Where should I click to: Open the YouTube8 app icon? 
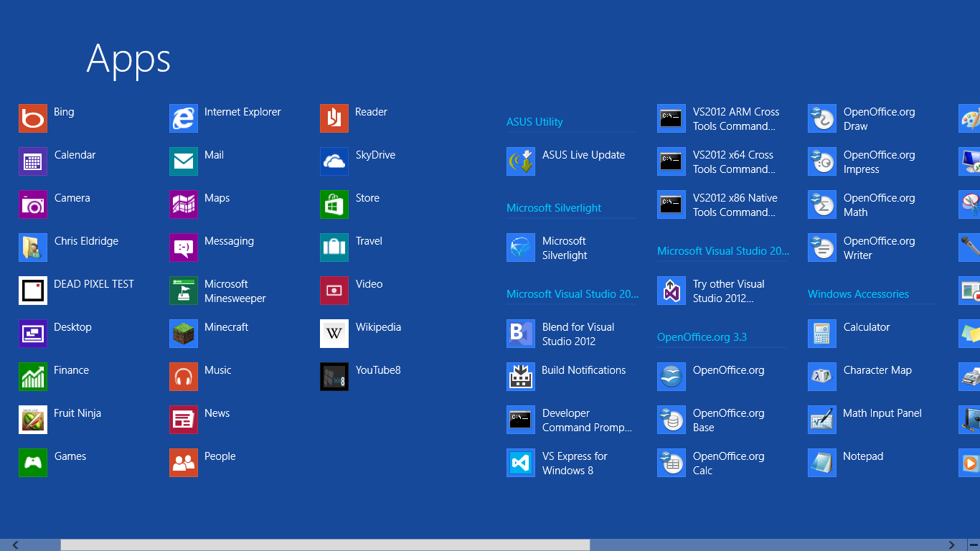334,377
